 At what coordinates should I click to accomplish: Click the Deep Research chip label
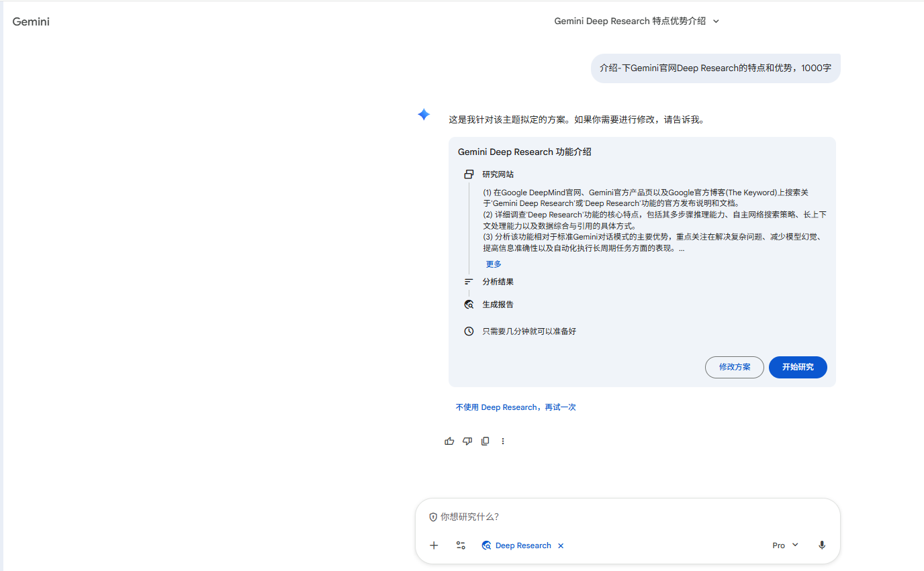click(523, 546)
